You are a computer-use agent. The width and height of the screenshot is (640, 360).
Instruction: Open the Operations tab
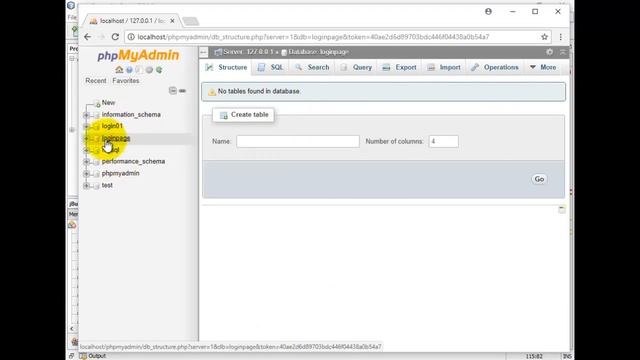click(494, 67)
